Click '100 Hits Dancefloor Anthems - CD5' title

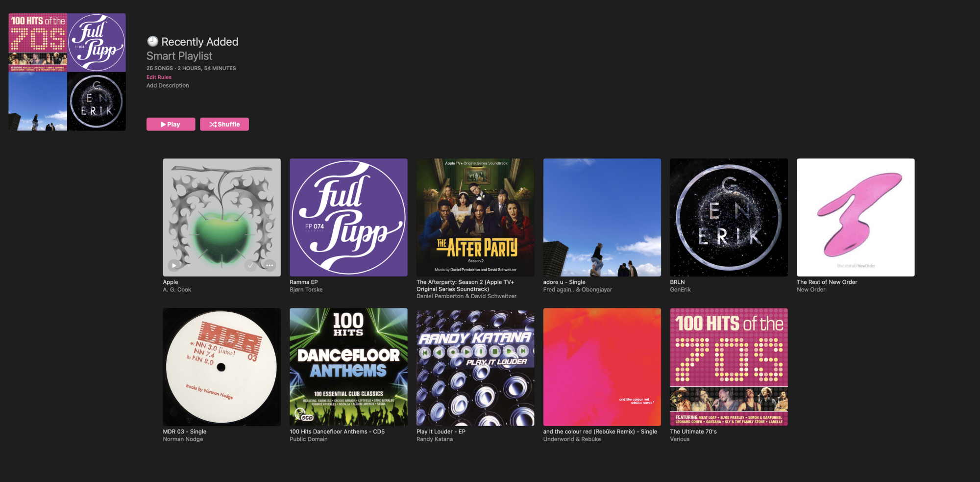pos(337,431)
